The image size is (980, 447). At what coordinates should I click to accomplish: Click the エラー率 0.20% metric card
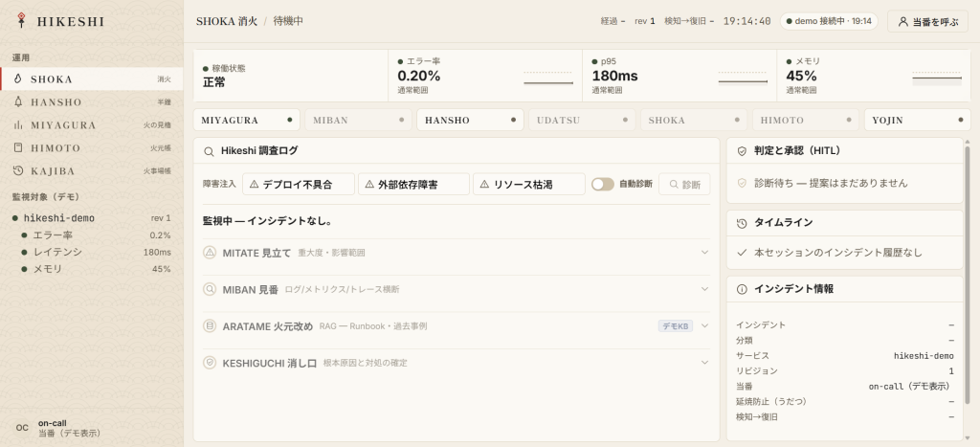click(485, 76)
